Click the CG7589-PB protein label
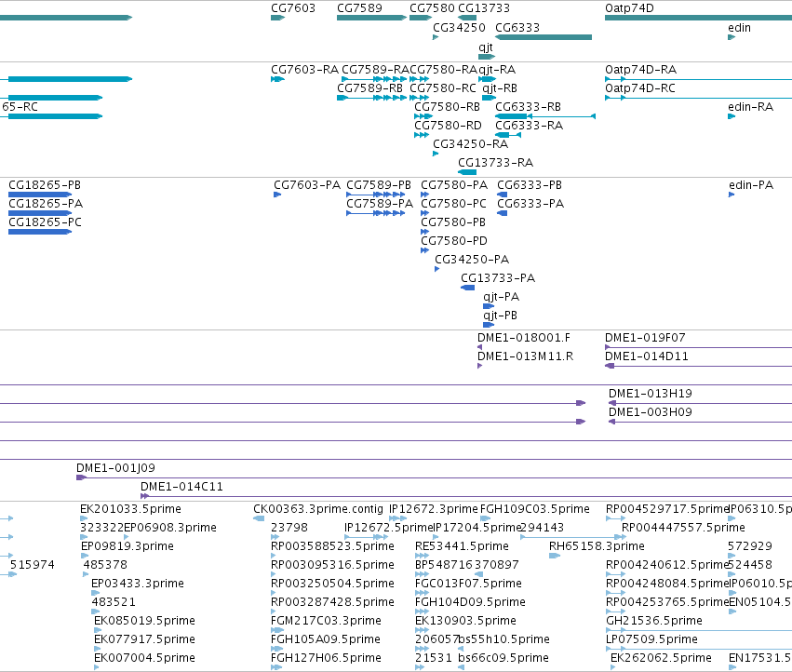792x672 pixels. tap(379, 185)
